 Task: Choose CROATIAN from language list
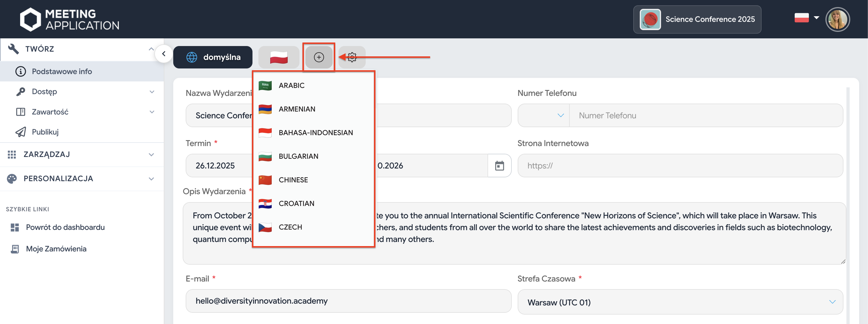click(x=296, y=204)
